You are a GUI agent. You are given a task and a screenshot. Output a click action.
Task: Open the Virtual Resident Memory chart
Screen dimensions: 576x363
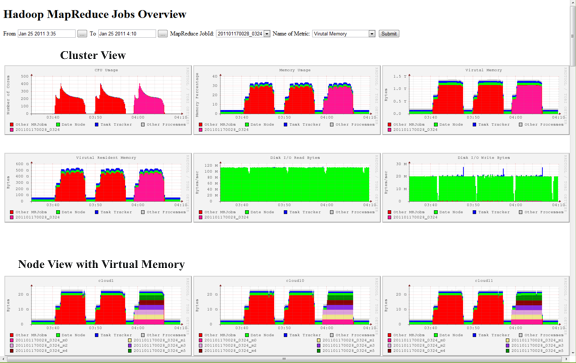(x=98, y=188)
